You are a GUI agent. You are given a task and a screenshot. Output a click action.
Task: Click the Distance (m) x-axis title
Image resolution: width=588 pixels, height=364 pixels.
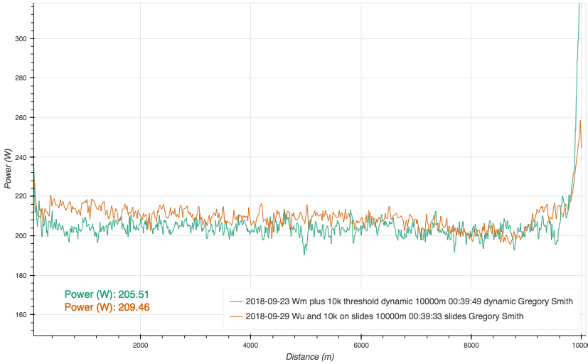point(310,356)
